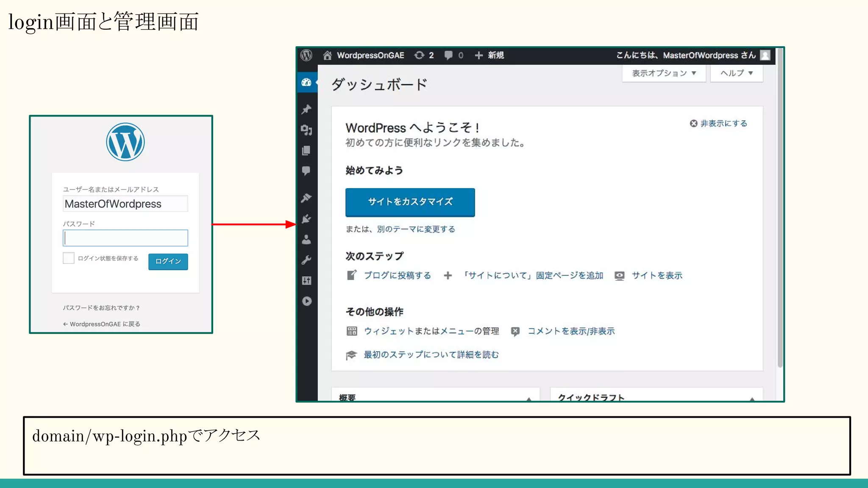The height and width of the screenshot is (488, 868).
Task: Dismiss welcome panel via 非表示にする
Action: (718, 123)
